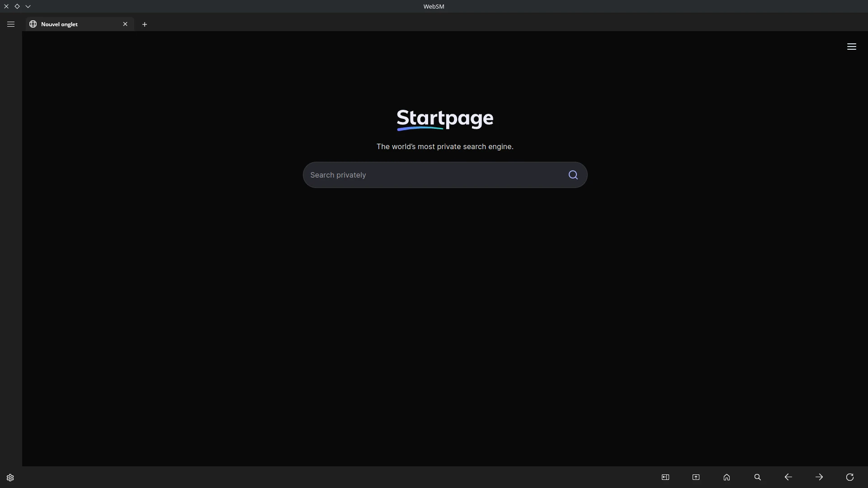The width and height of the screenshot is (868, 488).
Task: Toggle the sidebar panel icon in the bottom toolbar
Action: coord(665,477)
